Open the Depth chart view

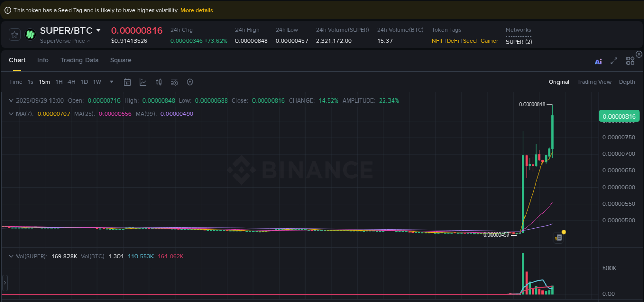(x=626, y=81)
